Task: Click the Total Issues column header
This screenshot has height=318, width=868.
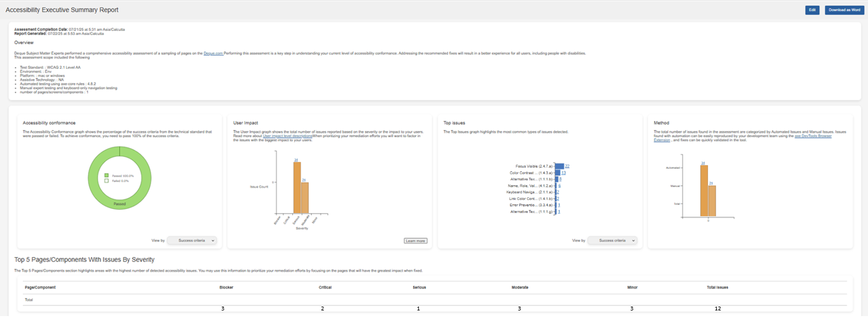Action: click(x=717, y=287)
